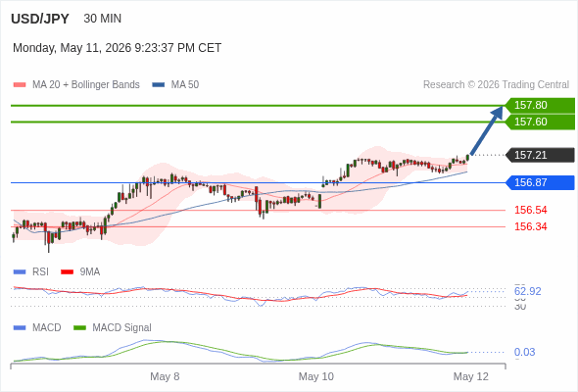This screenshot has height=392, width=578.
Task: Click the 156.54 support level label
Action: [530, 210]
